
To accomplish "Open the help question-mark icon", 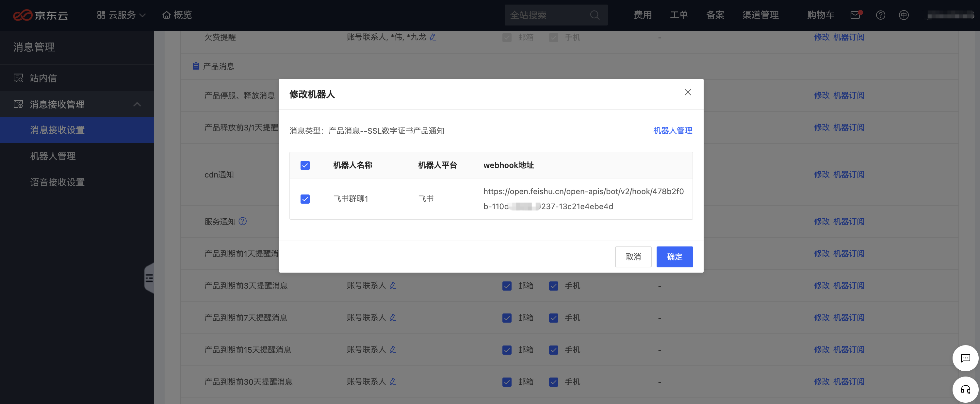I will pyautogui.click(x=880, y=15).
